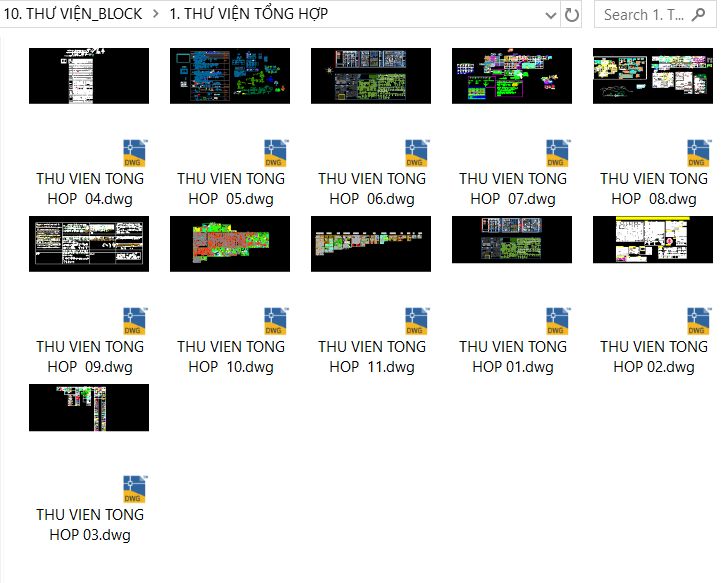
Task: Select thumbnail preview of HOP 02.dwg
Action: (x=653, y=240)
